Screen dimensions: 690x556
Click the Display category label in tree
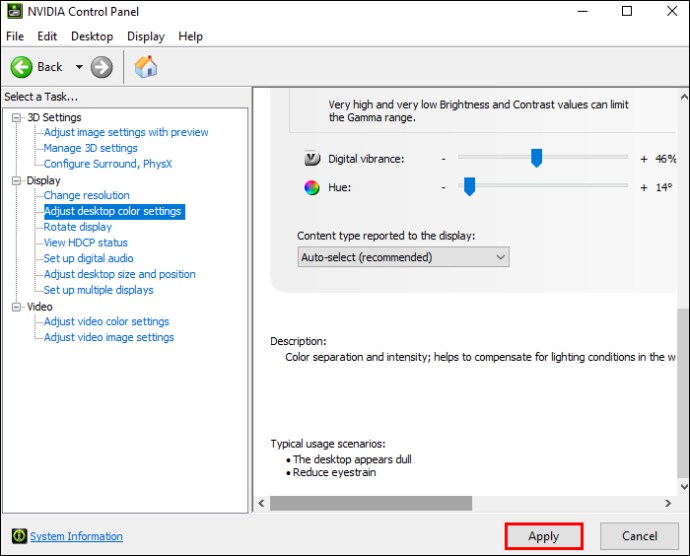pos(43,180)
